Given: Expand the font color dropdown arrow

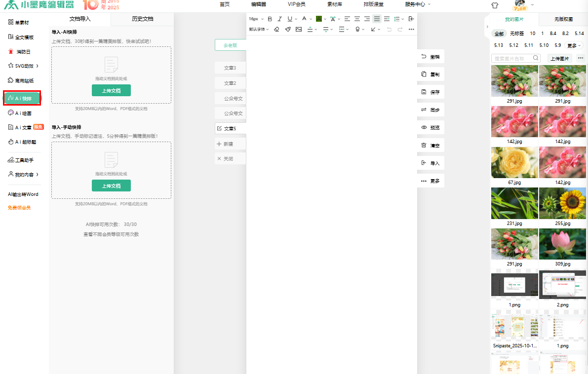Looking at the screenshot, I should [x=311, y=19].
